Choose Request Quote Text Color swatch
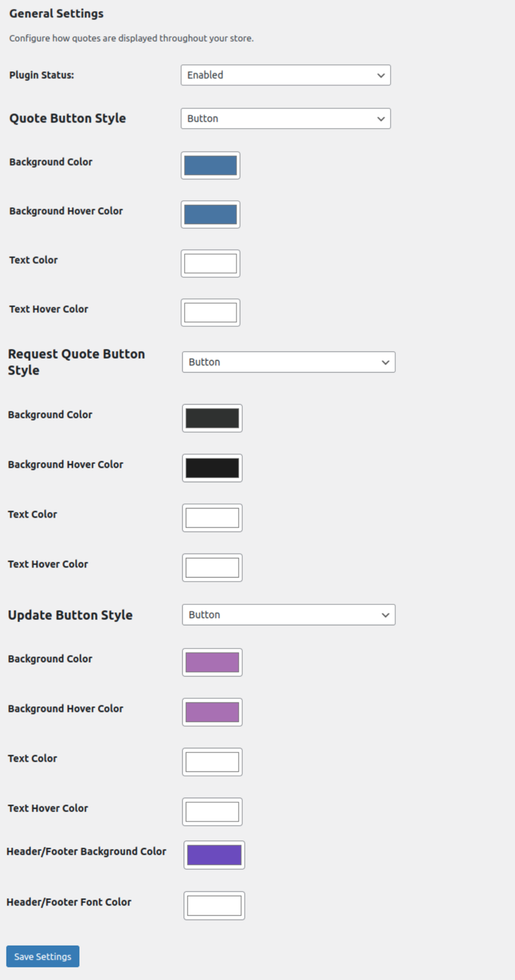515x980 pixels. click(x=212, y=517)
